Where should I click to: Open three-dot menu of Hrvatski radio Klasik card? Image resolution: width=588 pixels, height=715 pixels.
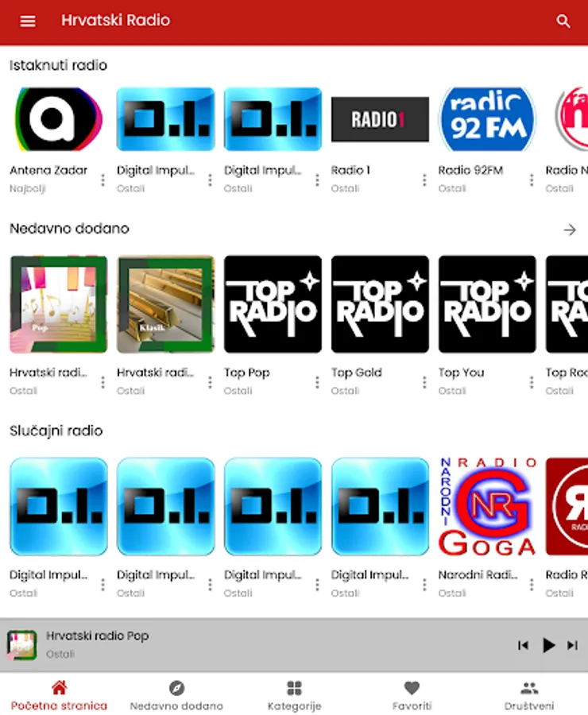point(210,382)
